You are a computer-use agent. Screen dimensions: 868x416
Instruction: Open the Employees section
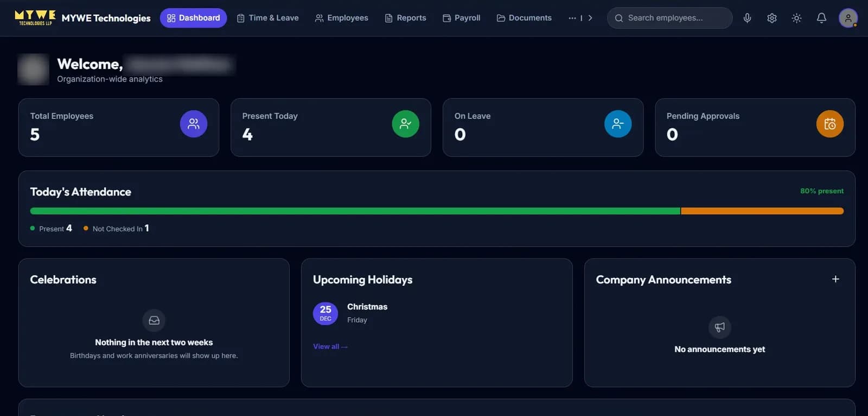[341, 18]
